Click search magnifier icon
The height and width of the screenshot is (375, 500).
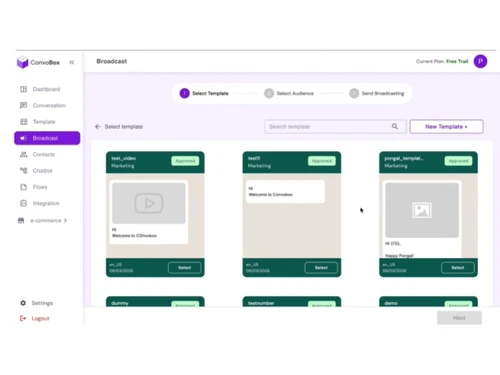coord(395,126)
